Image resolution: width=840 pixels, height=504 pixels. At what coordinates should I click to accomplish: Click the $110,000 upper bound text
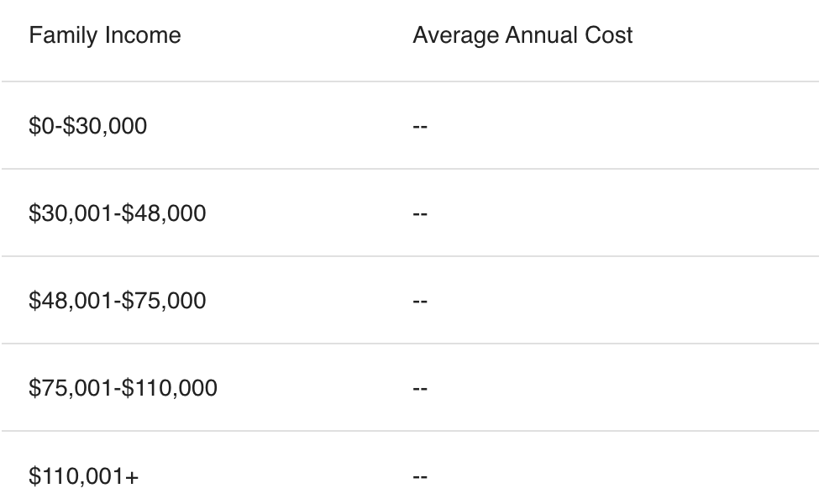tap(170, 388)
